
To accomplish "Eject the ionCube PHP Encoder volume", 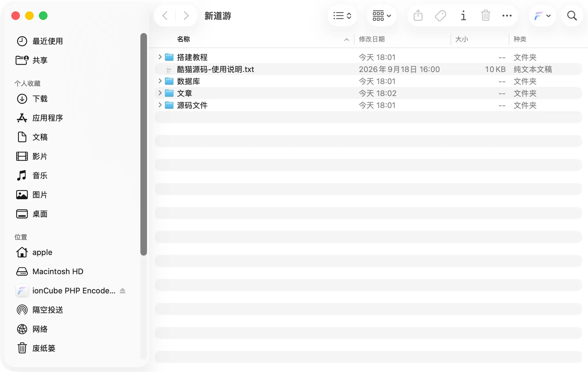I will 123,291.
